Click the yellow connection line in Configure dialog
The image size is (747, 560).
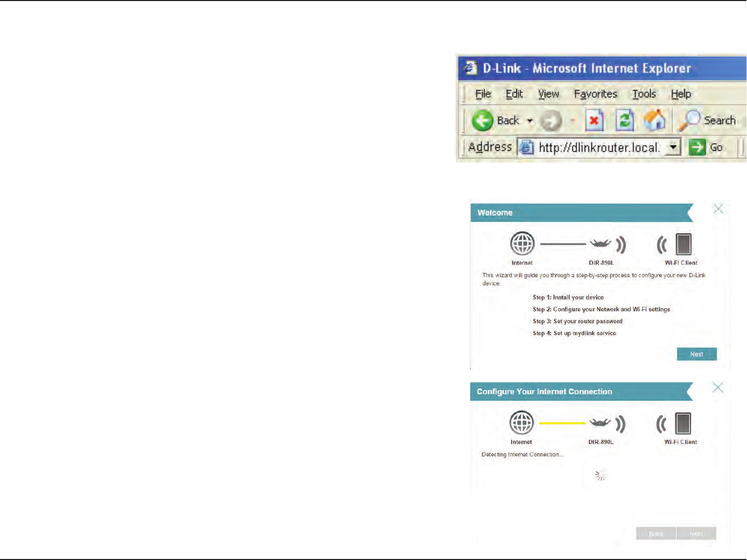(x=562, y=423)
